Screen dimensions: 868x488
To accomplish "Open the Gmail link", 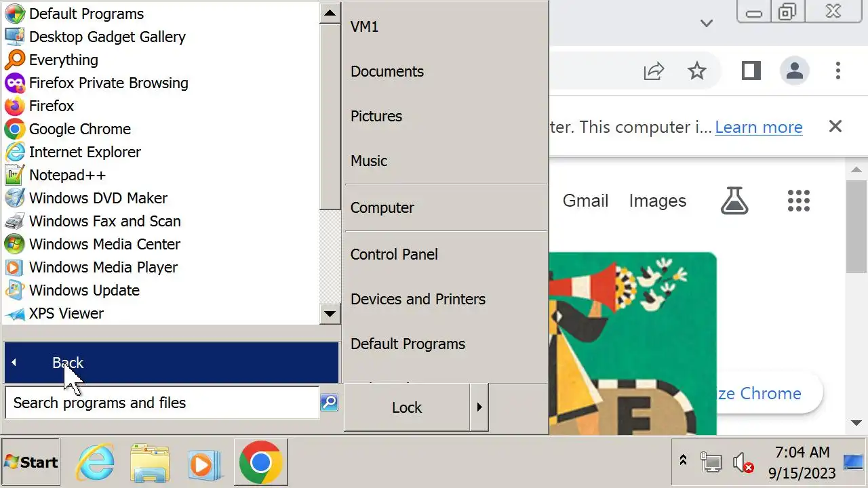I will pos(585,201).
